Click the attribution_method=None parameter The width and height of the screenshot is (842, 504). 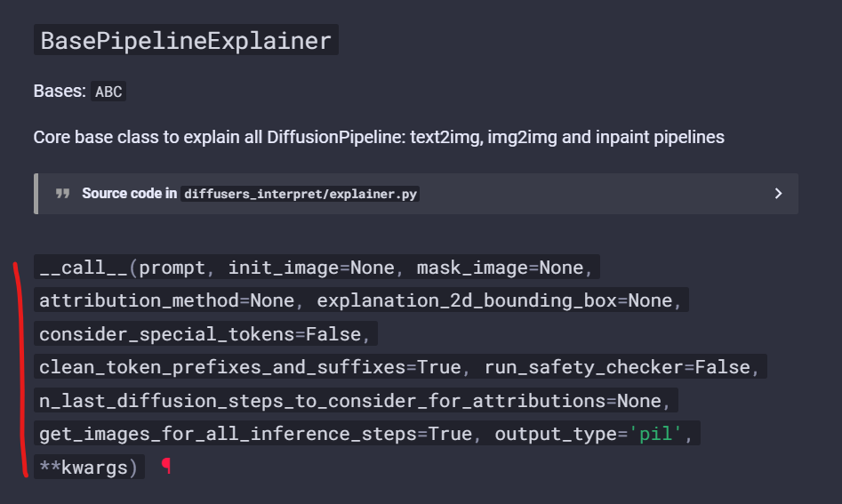click(166, 300)
